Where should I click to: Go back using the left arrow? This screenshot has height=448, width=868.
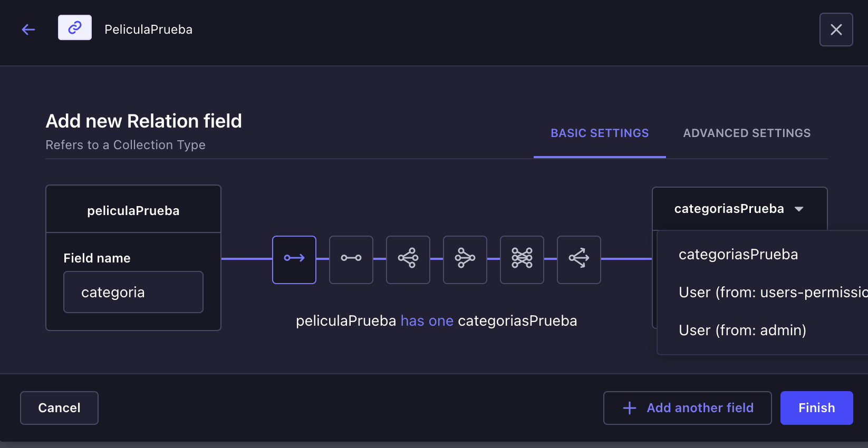pos(28,30)
